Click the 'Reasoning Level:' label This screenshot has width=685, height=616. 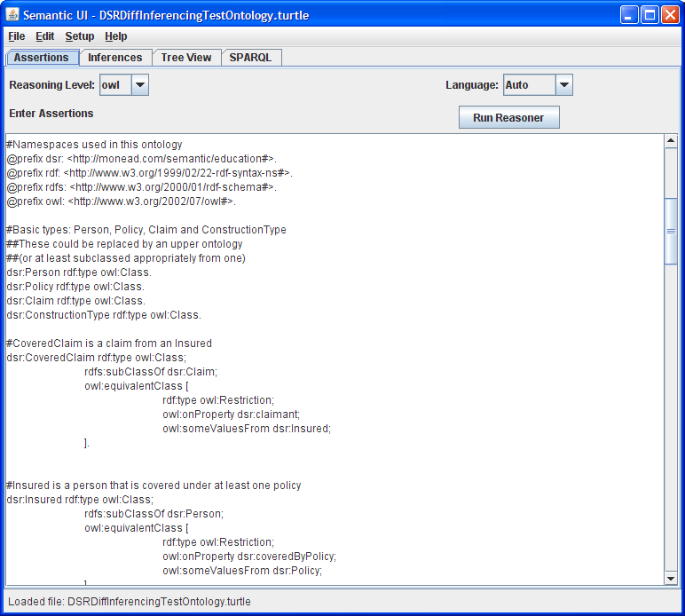51,84
